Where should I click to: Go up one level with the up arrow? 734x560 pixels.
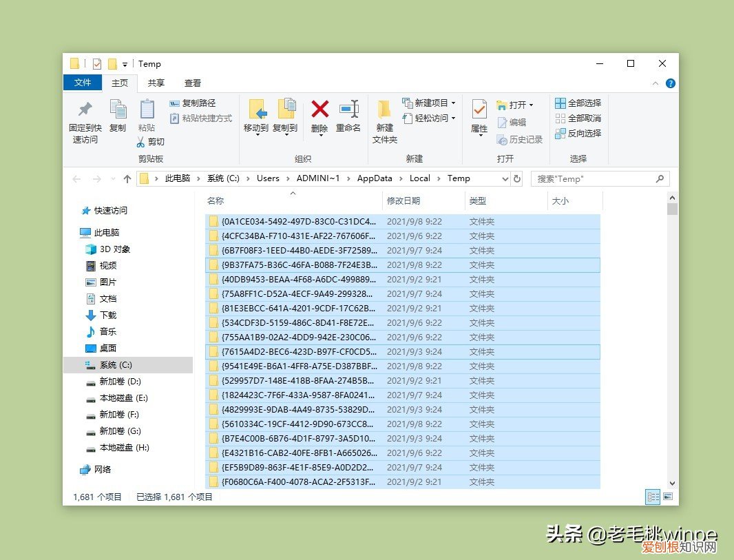tap(127, 178)
